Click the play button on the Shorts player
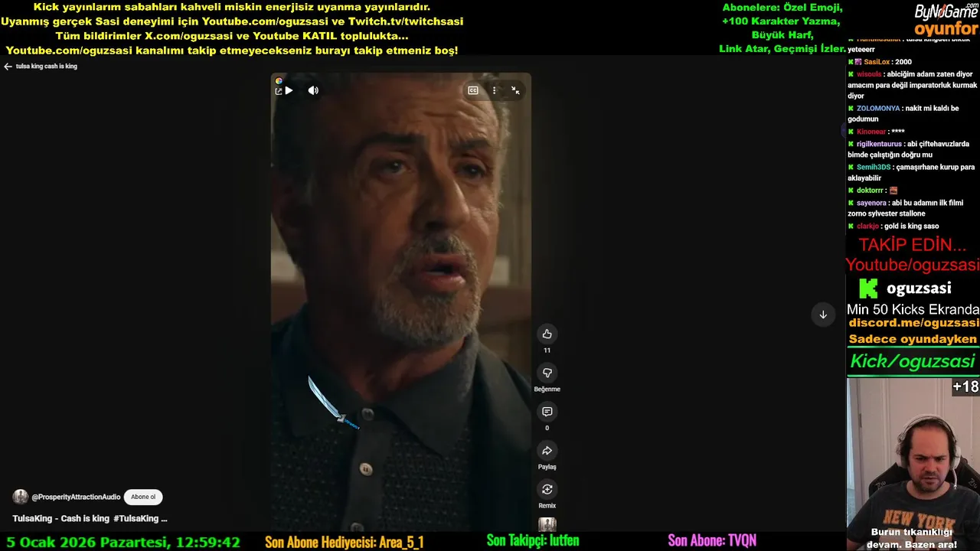The width and height of the screenshot is (980, 551). point(289,90)
